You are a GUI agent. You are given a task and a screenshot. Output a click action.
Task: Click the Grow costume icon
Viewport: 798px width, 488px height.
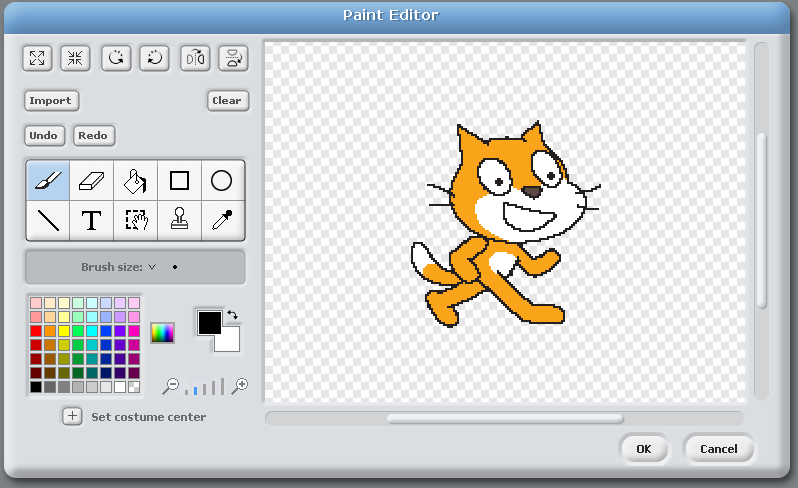[x=37, y=58]
